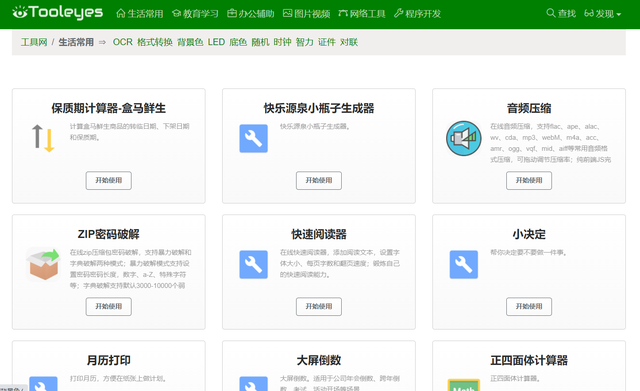Image resolution: width=640 pixels, height=391 pixels.
Task: Open the 证件 category link
Action: (327, 42)
